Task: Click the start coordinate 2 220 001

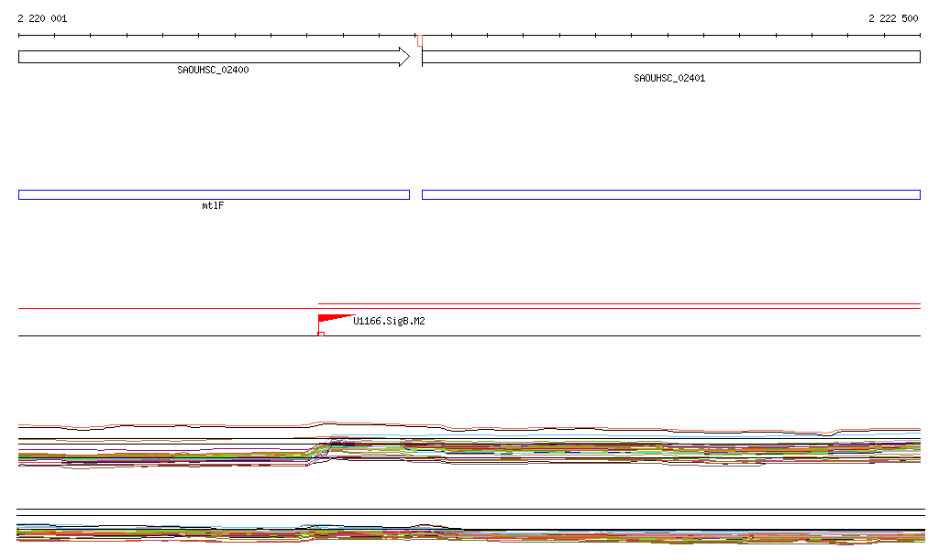Action: click(42, 18)
